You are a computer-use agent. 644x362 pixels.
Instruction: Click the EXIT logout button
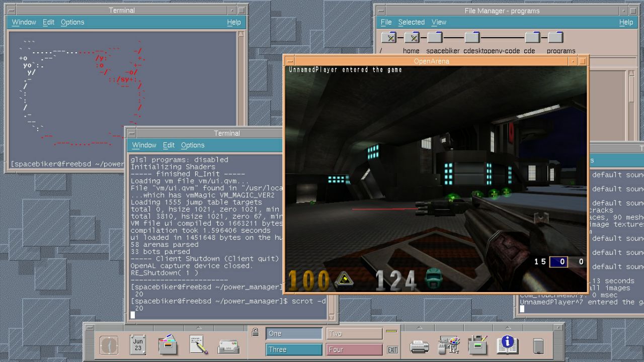click(x=392, y=349)
